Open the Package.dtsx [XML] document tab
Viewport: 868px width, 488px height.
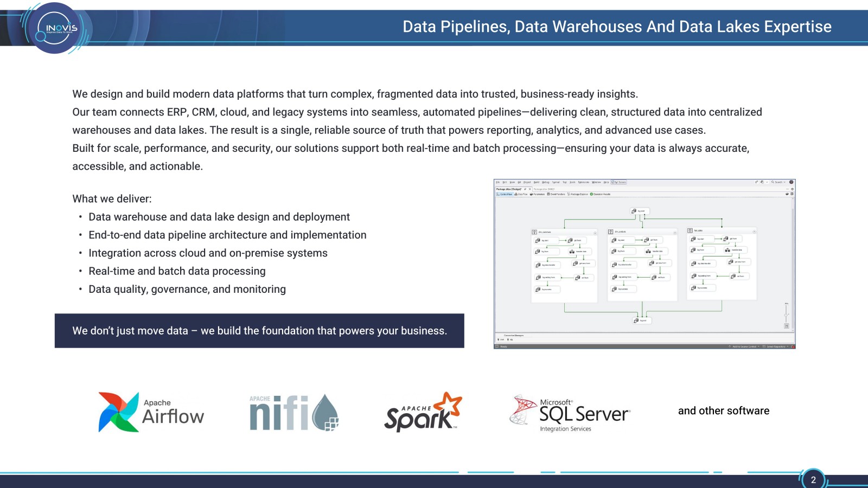click(544, 189)
